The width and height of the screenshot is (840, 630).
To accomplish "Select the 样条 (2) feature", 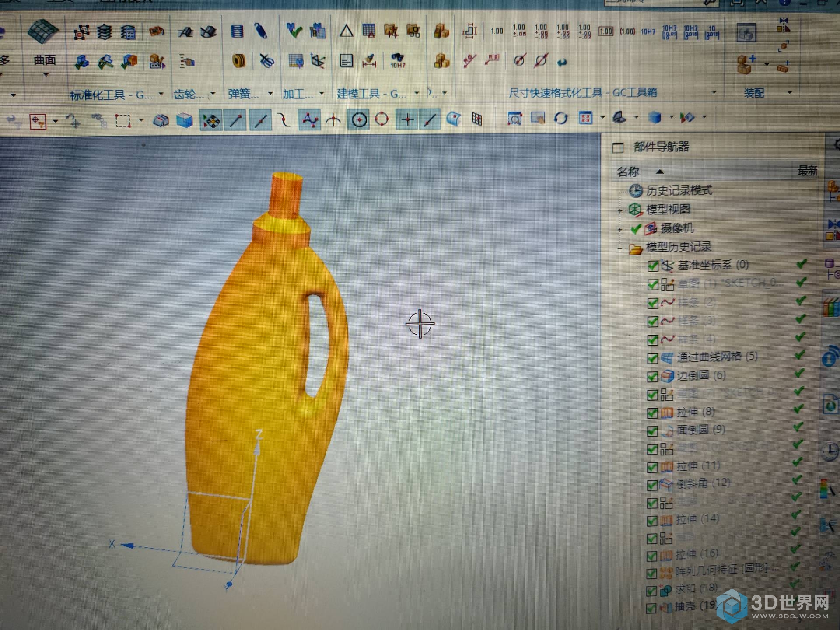I will pos(696,302).
